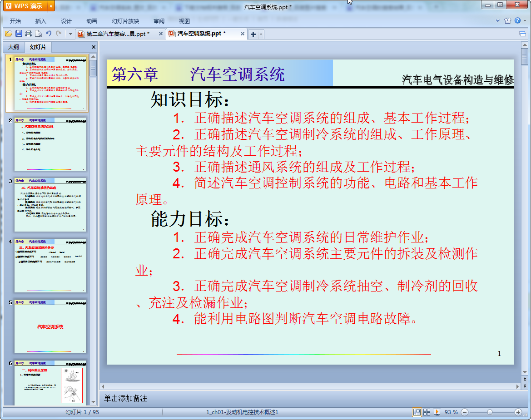The width and height of the screenshot is (531, 420).
Task: Switch the side panel to 幻灯片 tab
Action: (x=38, y=47)
